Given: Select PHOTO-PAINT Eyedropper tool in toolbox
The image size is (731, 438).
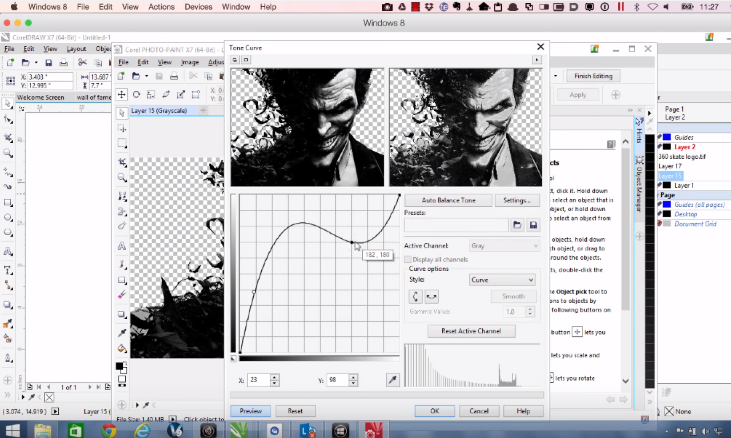Looking at the screenshot, I should click(122, 332).
